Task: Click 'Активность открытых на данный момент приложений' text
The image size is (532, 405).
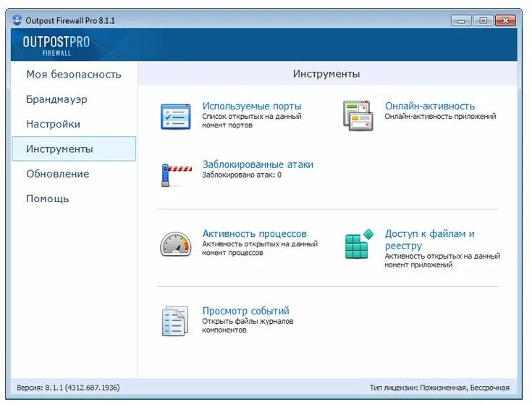Action: tap(442, 260)
